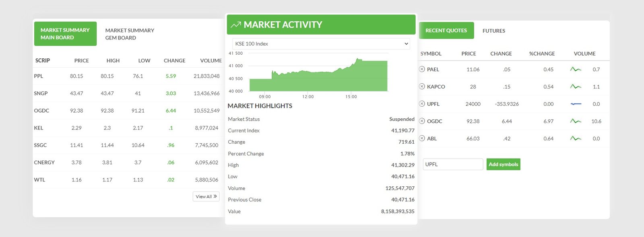Click the PAEL volume sparkline chart
Image resolution: width=644 pixels, height=237 pixels.
coord(576,69)
